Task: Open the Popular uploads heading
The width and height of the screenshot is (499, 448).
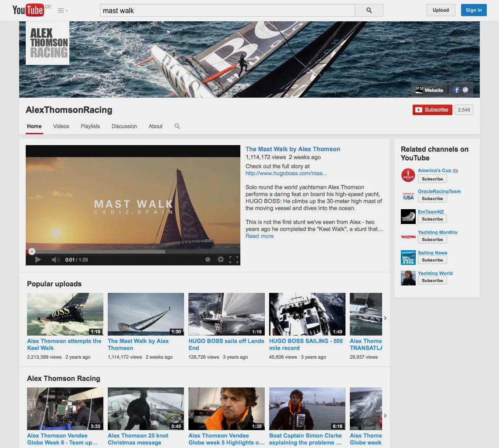Action: (x=54, y=284)
